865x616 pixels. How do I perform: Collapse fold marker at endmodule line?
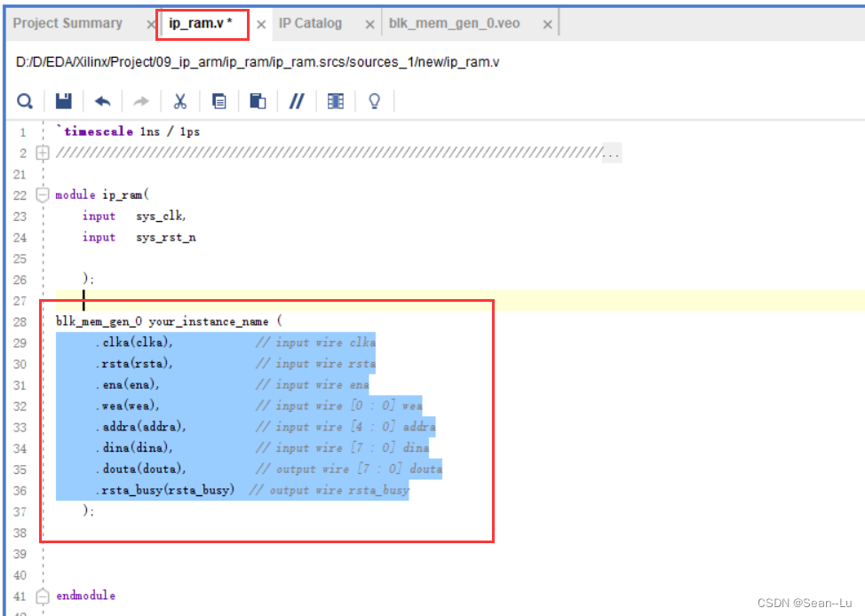coord(43,596)
